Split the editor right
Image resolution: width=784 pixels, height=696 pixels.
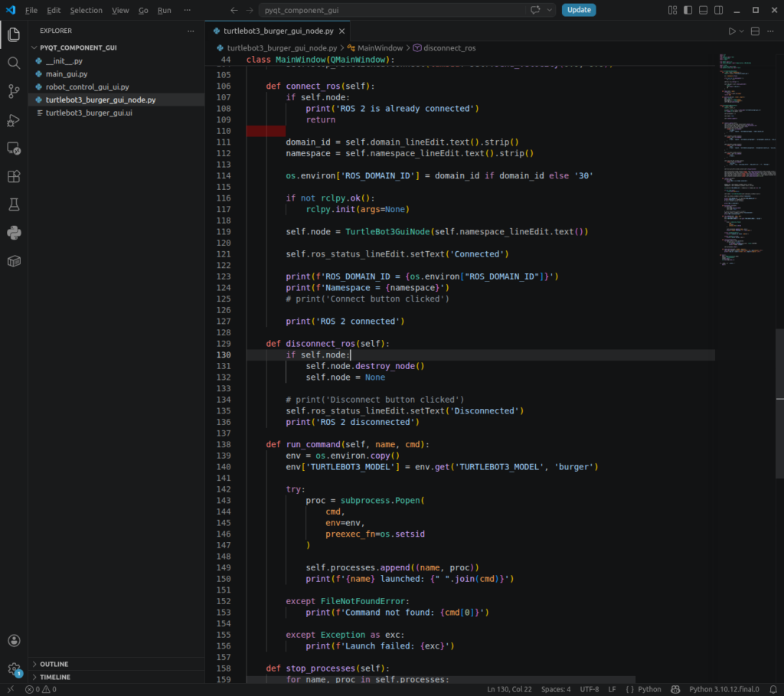755,31
